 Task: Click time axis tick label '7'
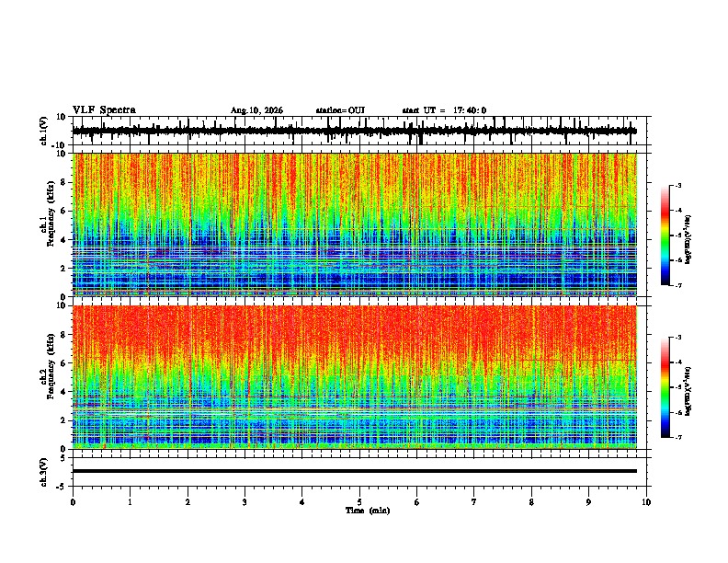pos(474,502)
